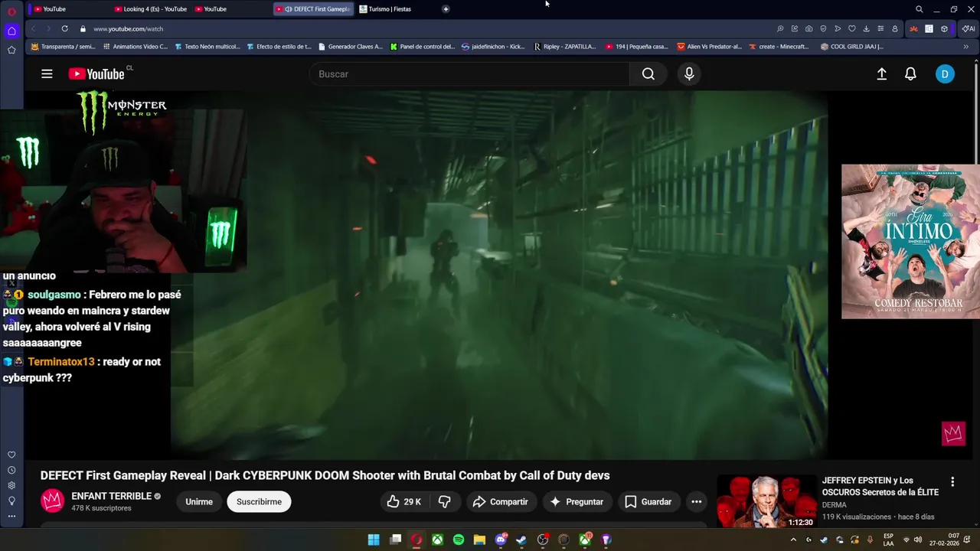Open the YouTube hamburger guide menu
The width and height of the screenshot is (980, 551).
[x=47, y=74]
